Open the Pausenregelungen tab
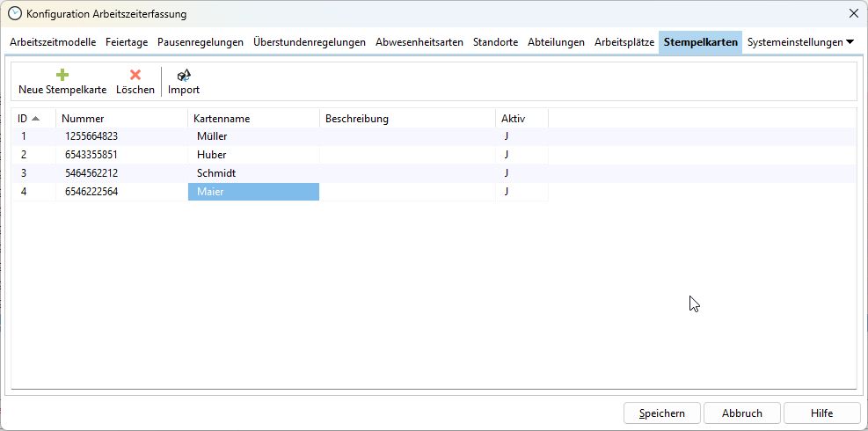 (x=200, y=42)
